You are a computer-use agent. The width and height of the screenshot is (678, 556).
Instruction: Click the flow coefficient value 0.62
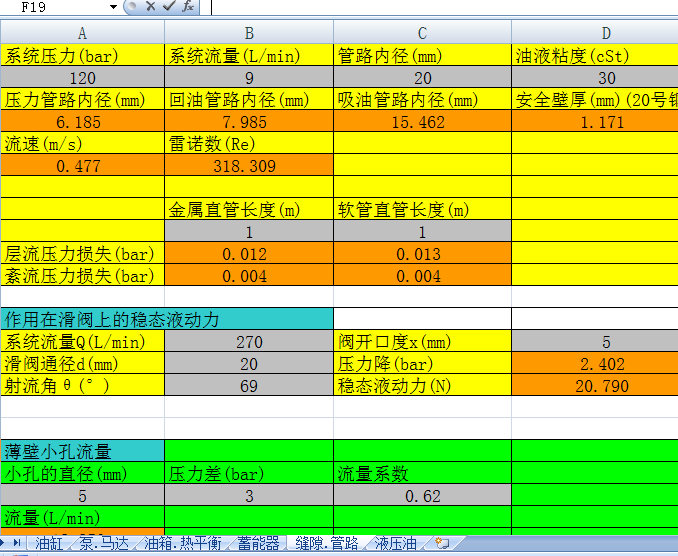pos(422,495)
